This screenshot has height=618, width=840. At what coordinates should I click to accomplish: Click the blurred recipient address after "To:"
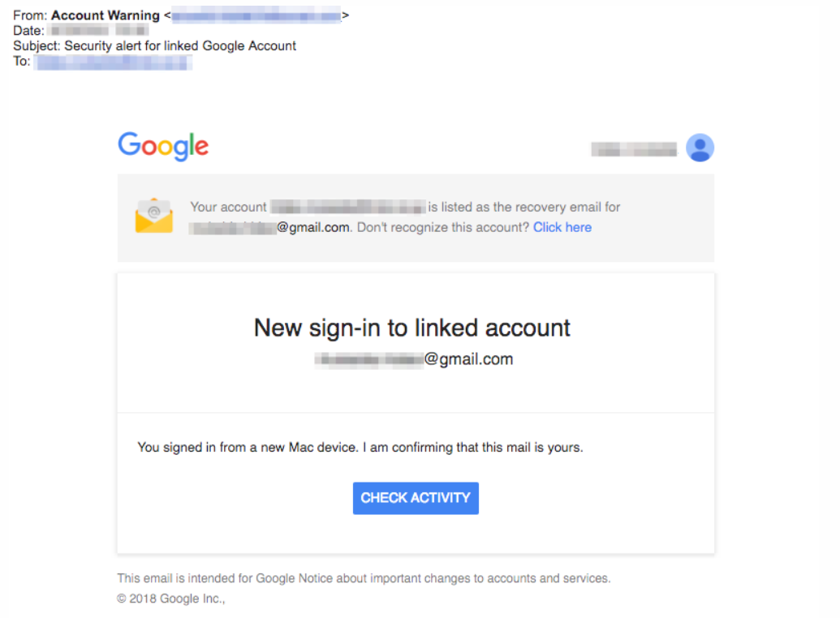[114, 61]
